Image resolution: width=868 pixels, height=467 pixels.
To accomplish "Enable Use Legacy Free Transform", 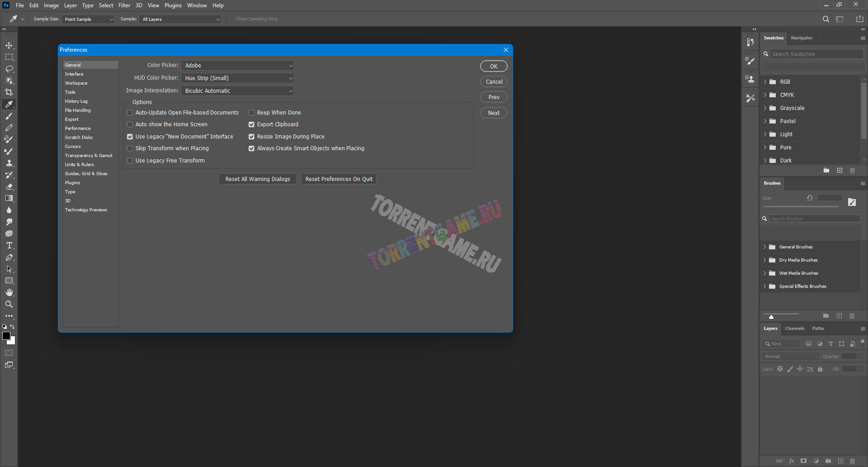I will 130,161.
